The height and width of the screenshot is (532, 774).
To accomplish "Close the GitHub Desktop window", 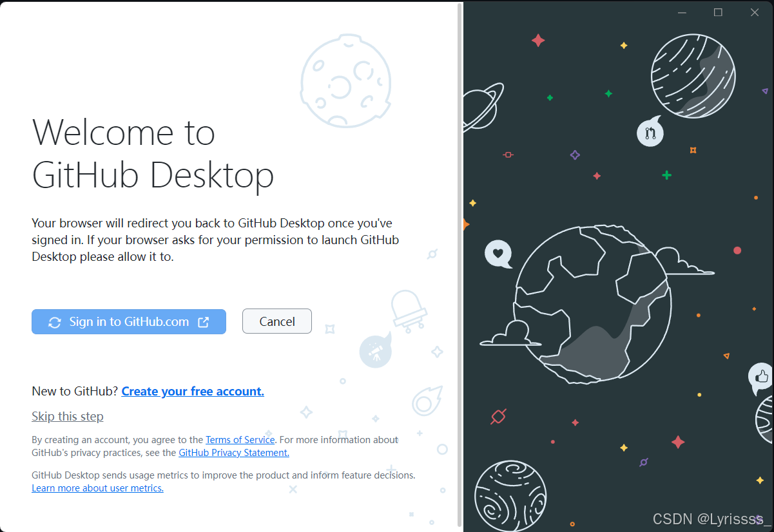I will (755, 12).
